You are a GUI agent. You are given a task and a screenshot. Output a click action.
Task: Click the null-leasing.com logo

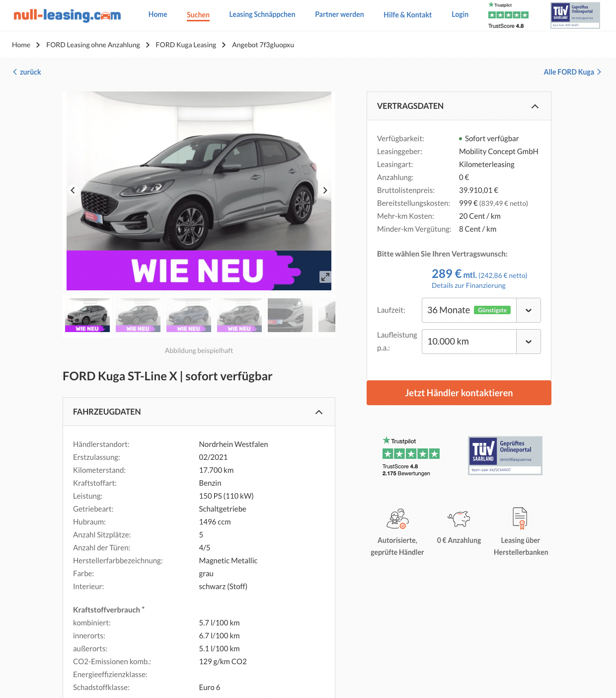point(67,15)
